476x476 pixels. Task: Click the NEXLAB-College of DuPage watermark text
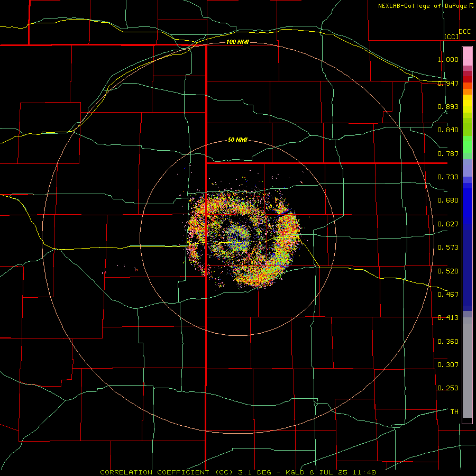point(423,6)
